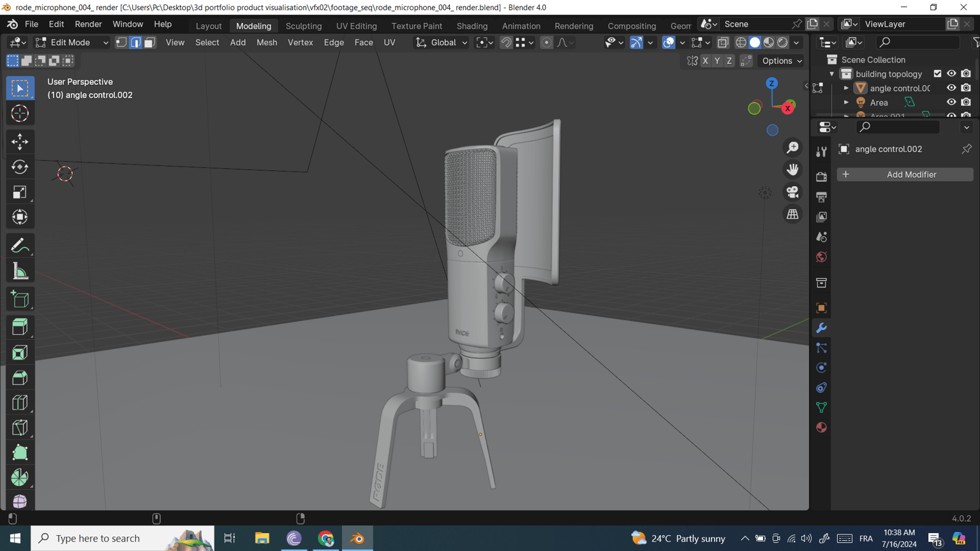Click the pan view hand icon
Image resolution: width=980 pixels, height=551 pixels.
792,170
